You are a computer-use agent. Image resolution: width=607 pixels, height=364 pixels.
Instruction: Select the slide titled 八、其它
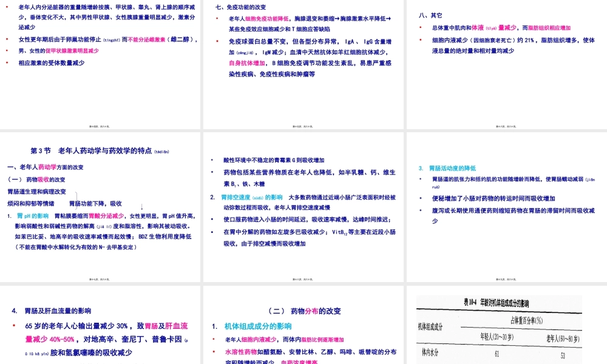pos(506,64)
